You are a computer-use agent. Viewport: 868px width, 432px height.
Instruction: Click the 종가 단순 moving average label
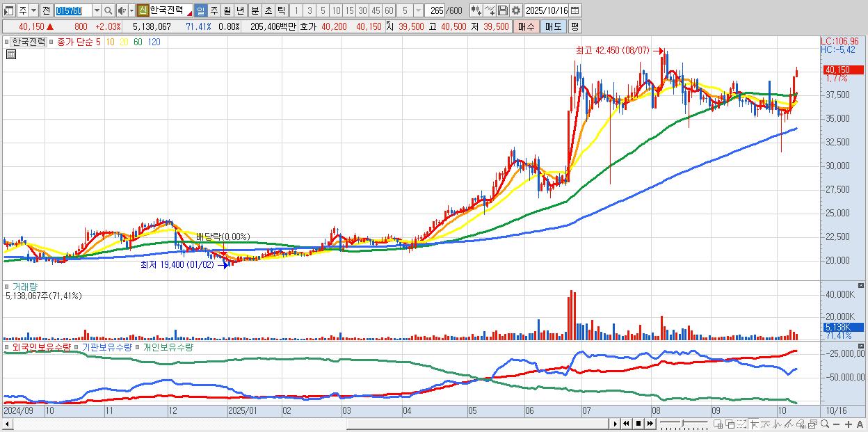coord(75,42)
